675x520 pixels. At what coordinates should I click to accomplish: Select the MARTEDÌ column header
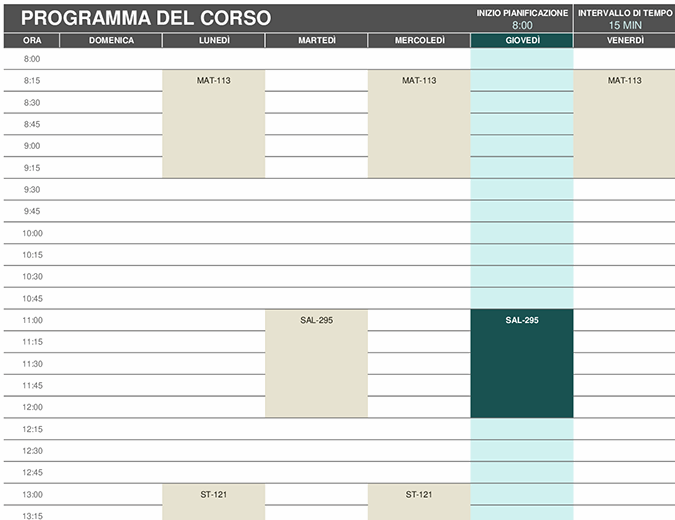(316, 41)
